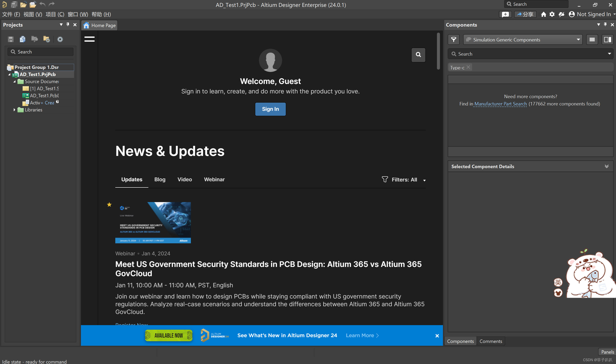Open the Home Page hamburger menu
The width and height of the screenshot is (616, 364).
tap(90, 39)
